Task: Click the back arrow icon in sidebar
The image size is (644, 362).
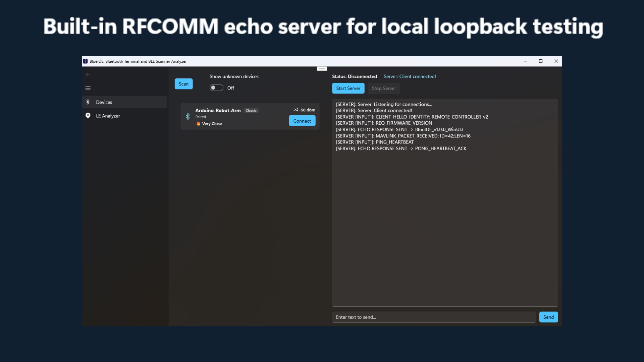Action: 88,75
